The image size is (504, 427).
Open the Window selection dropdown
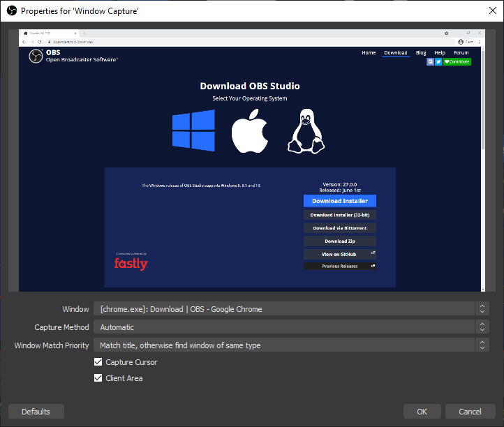pyautogui.click(x=291, y=309)
